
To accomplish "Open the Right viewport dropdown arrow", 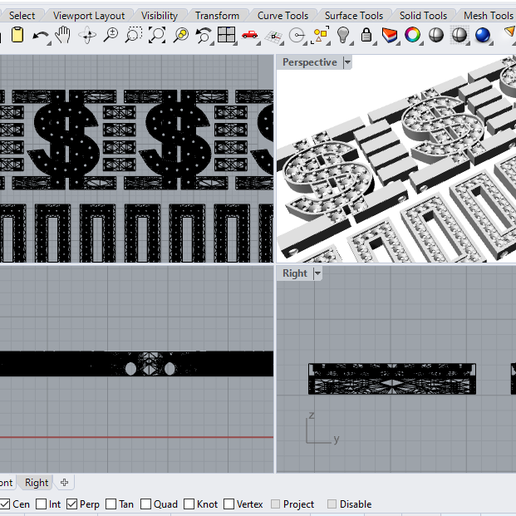I will pos(317,273).
